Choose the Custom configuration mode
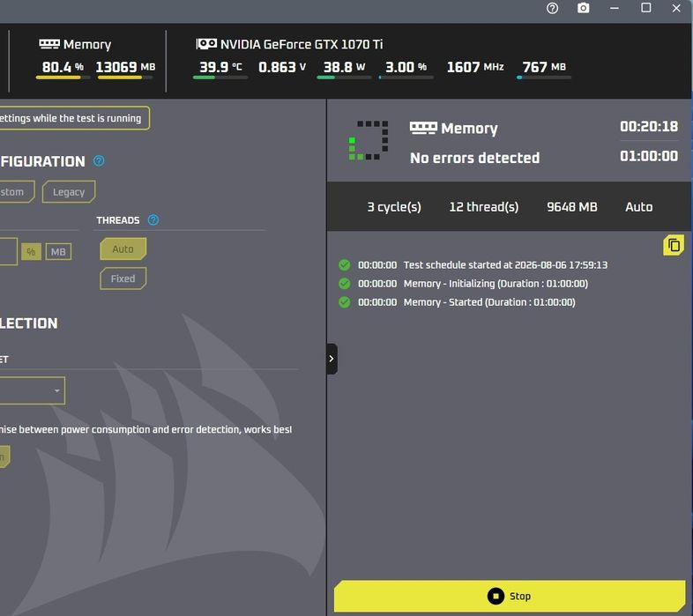 click(17, 192)
